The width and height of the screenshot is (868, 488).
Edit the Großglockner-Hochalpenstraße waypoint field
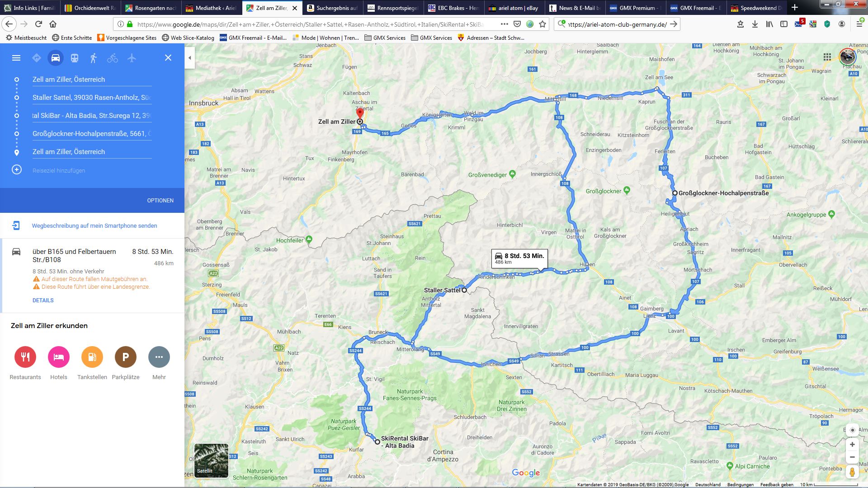pos(92,134)
